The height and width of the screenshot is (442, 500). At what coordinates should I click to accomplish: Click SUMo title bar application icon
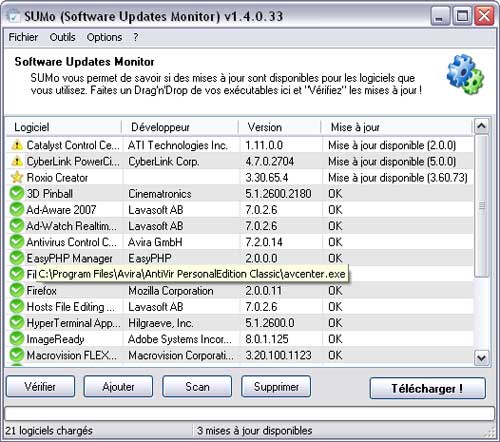(x=14, y=16)
